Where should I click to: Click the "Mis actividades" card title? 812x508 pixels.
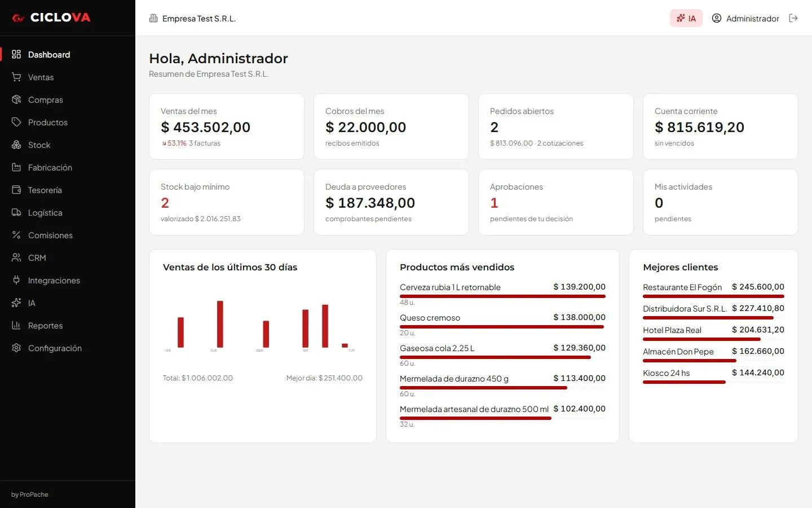683,187
